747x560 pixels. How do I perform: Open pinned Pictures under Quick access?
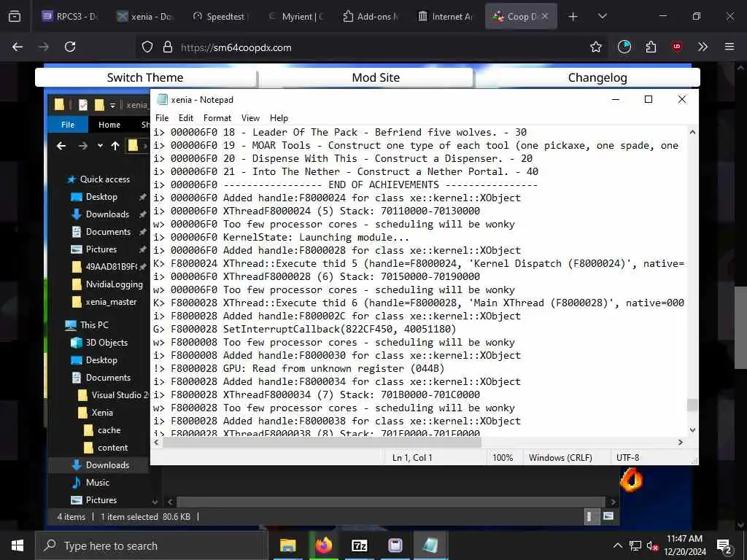tap(94, 249)
